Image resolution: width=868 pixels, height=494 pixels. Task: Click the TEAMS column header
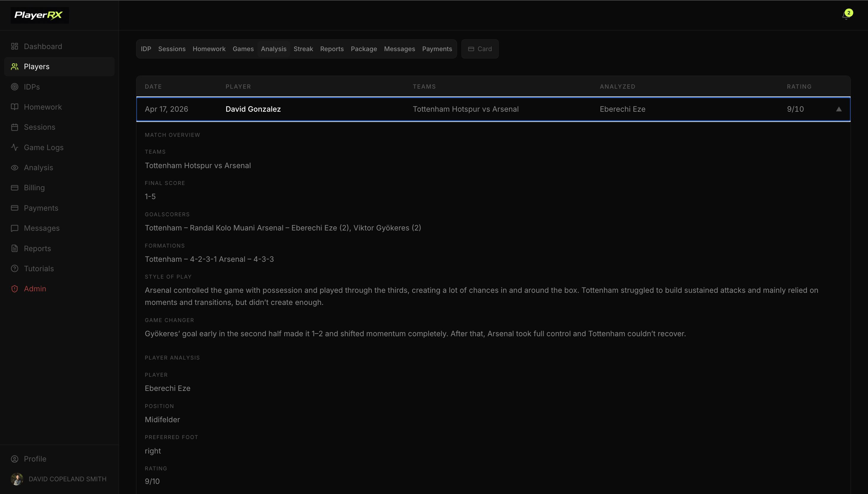(424, 87)
